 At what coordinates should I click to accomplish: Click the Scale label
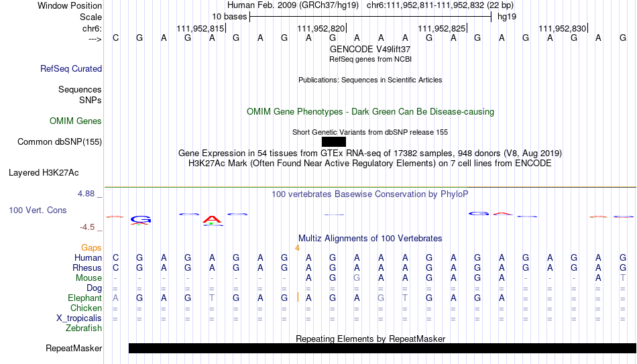tap(91, 17)
